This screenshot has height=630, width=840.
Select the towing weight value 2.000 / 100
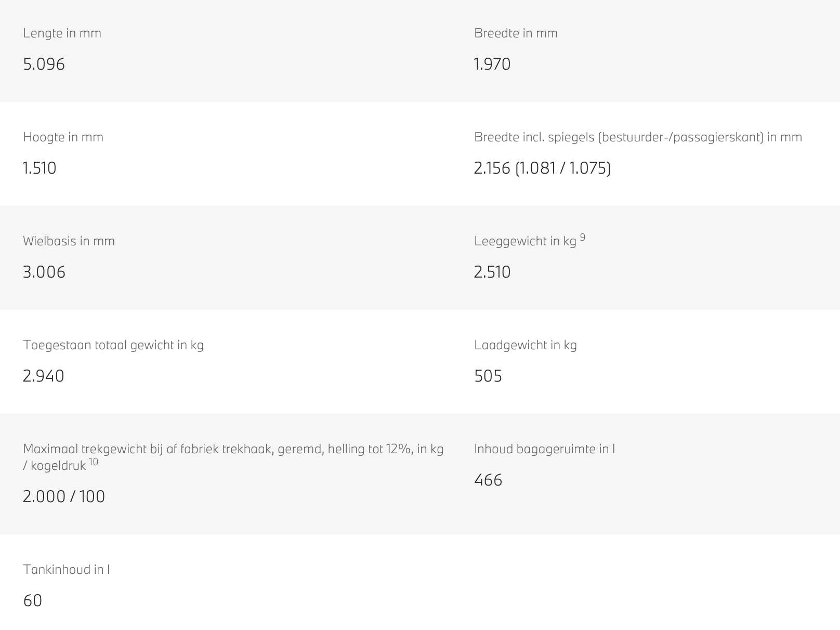(x=63, y=496)
